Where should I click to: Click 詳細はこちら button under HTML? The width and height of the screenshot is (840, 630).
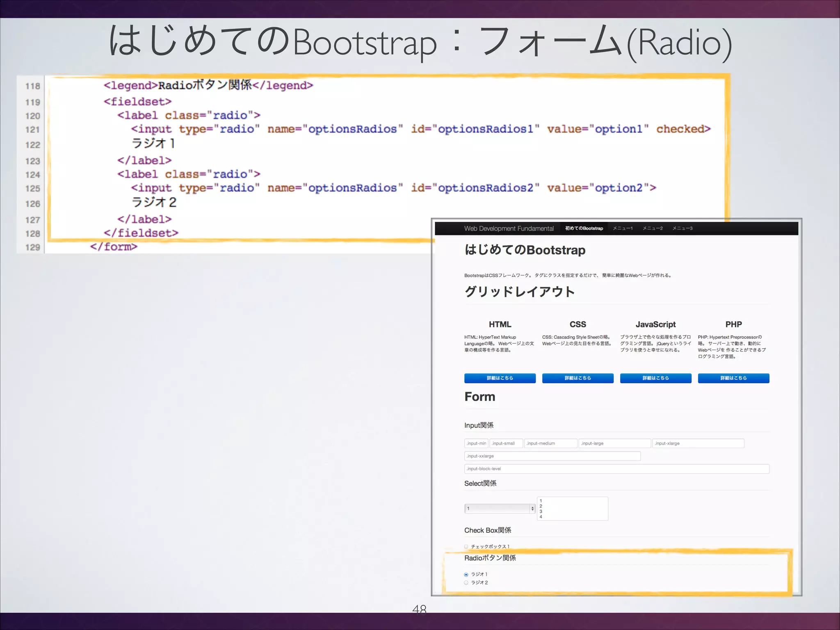[x=500, y=378]
